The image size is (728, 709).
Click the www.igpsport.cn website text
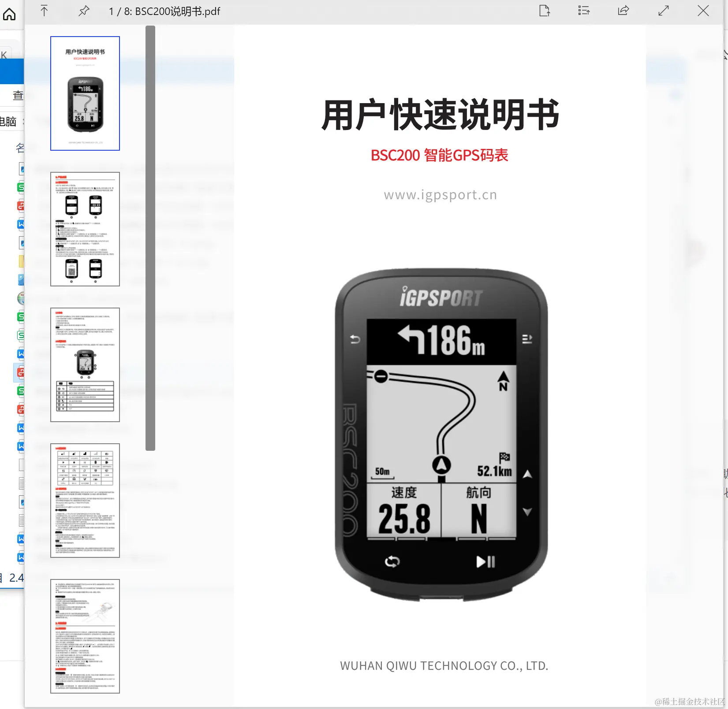441,195
